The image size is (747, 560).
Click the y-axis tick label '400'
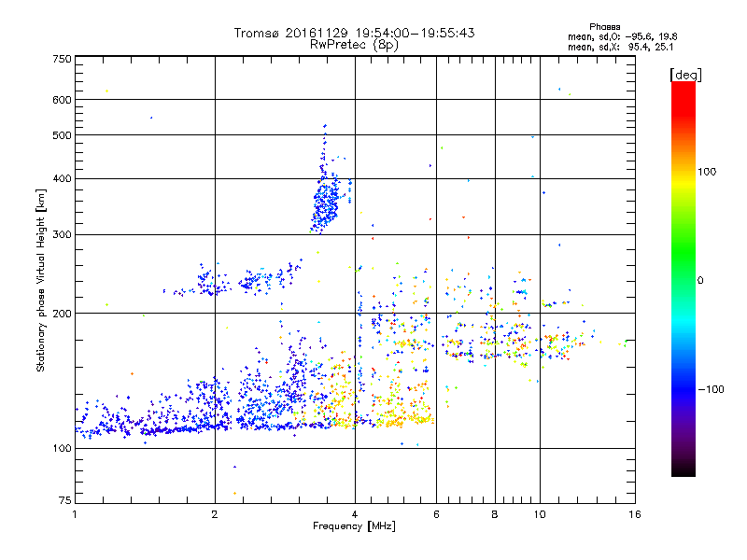tap(62, 178)
